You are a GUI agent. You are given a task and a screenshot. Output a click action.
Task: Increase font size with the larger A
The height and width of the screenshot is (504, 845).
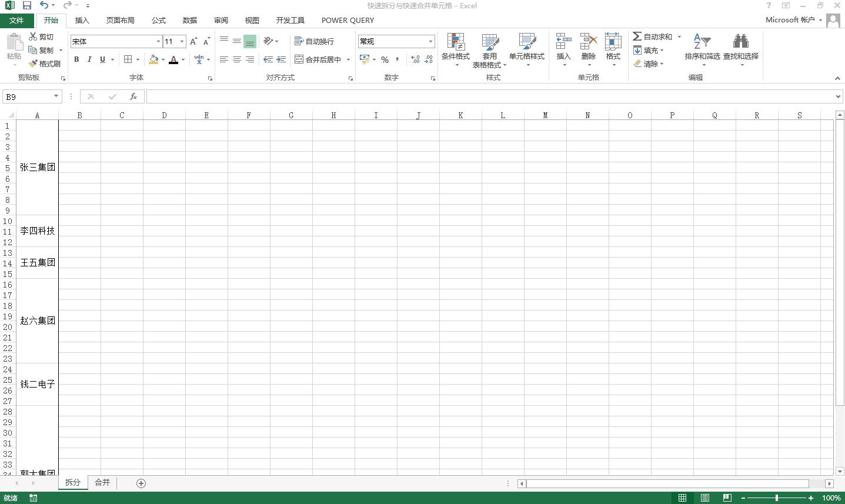coord(193,41)
